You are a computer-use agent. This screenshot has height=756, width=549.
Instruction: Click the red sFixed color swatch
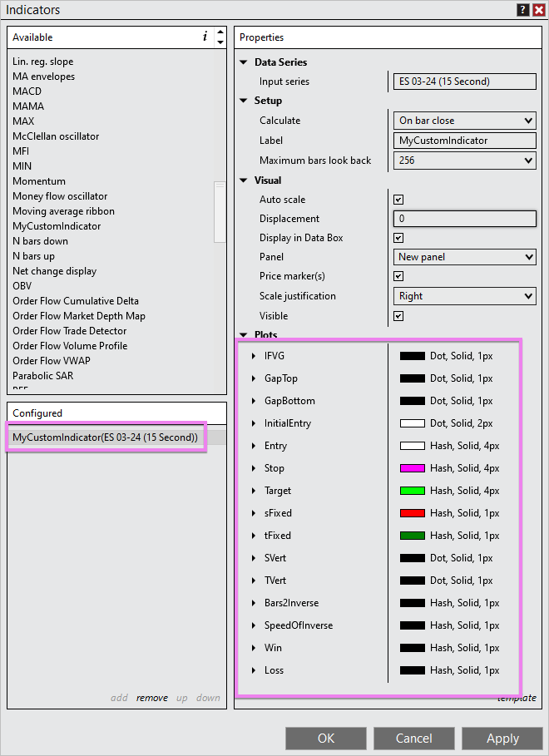413,513
